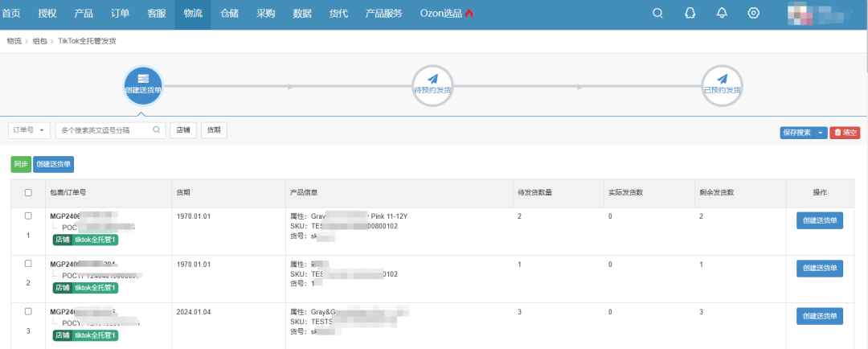The width and height of the screenshot is (868, 349).
Task: Open the search magnifier icon in top bar
Action: (657, 14)
